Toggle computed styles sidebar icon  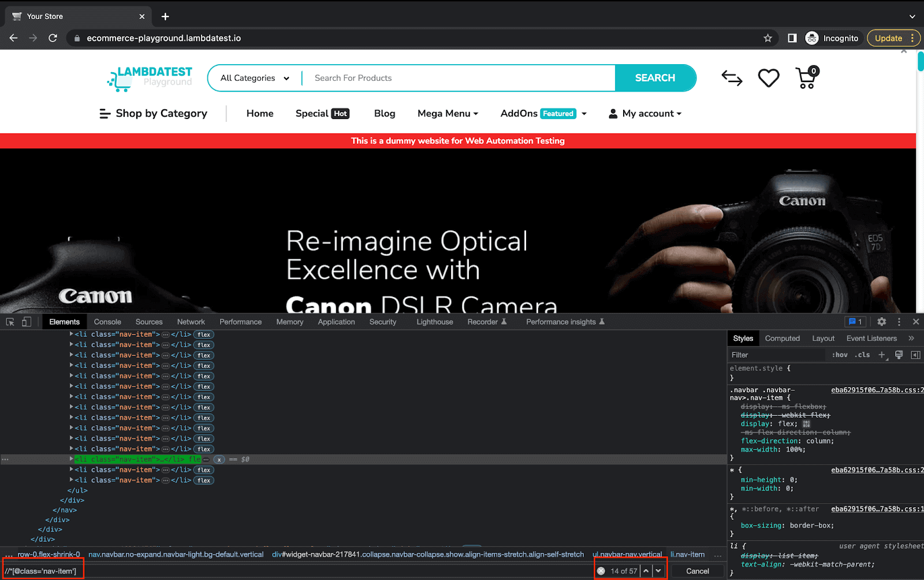click(x=915, y=355)
